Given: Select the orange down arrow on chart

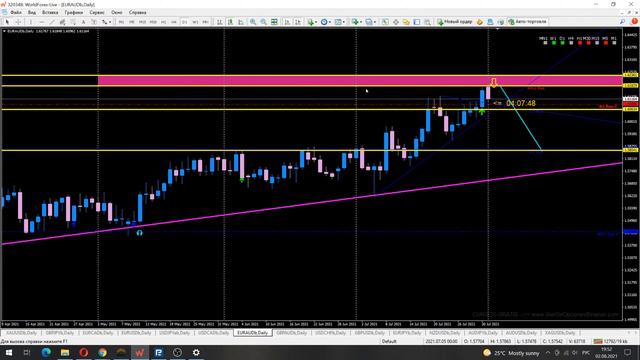Looking at the screenshot, I should click(x=494, y=83).
